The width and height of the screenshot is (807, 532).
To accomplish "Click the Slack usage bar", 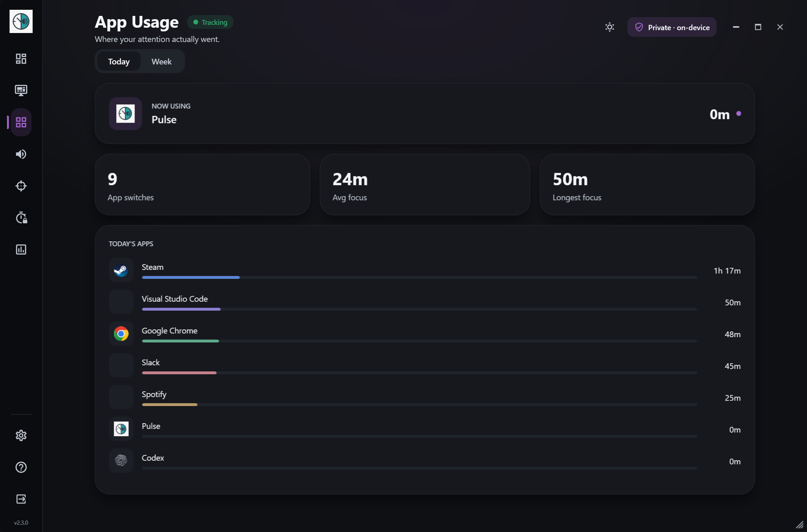I will [419, 373].
